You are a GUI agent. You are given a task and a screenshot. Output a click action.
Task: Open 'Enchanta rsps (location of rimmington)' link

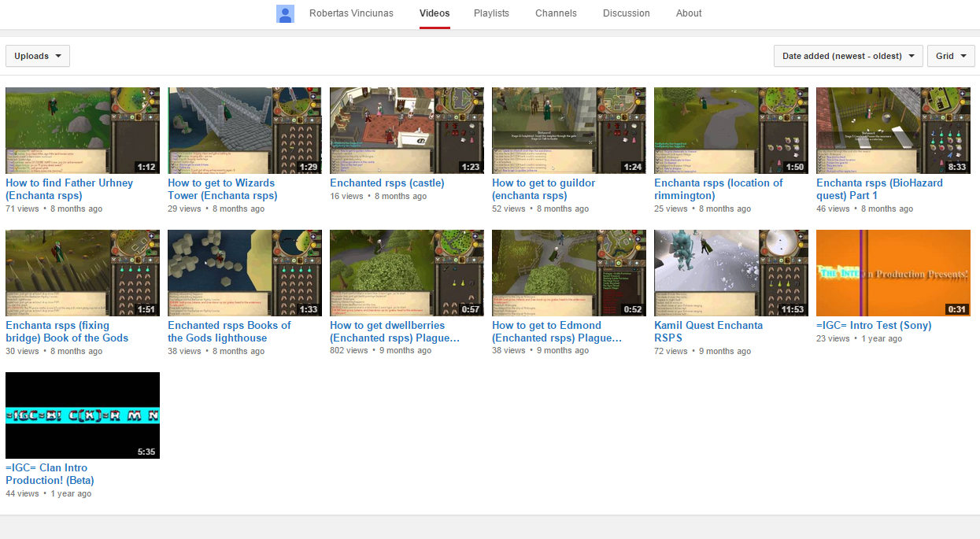click(x=719, y=189)
